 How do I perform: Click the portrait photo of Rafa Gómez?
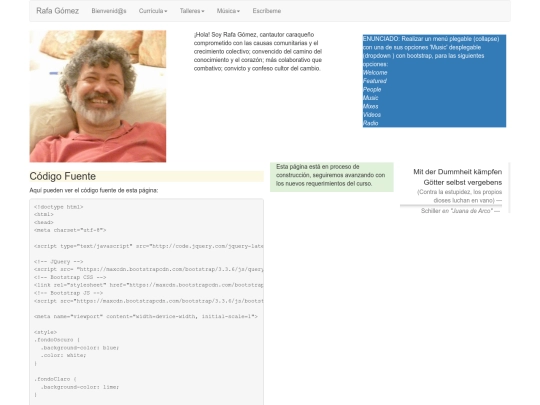pos(98,96)
